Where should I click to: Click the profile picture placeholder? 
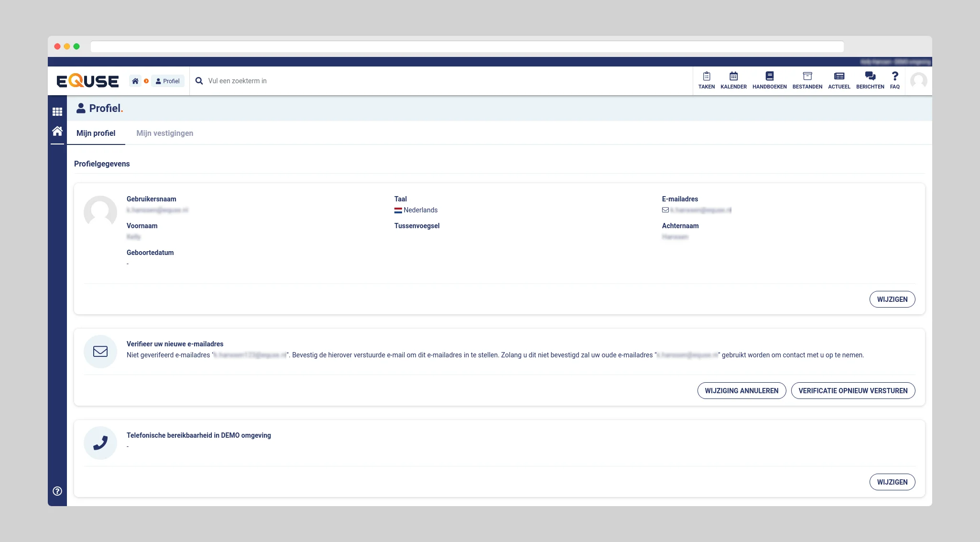tap(100, 212)
